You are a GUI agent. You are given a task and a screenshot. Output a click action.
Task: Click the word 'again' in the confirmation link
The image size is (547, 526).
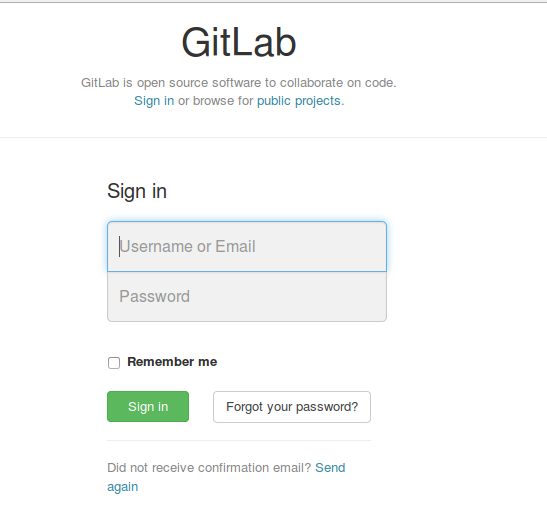point(122,487)
